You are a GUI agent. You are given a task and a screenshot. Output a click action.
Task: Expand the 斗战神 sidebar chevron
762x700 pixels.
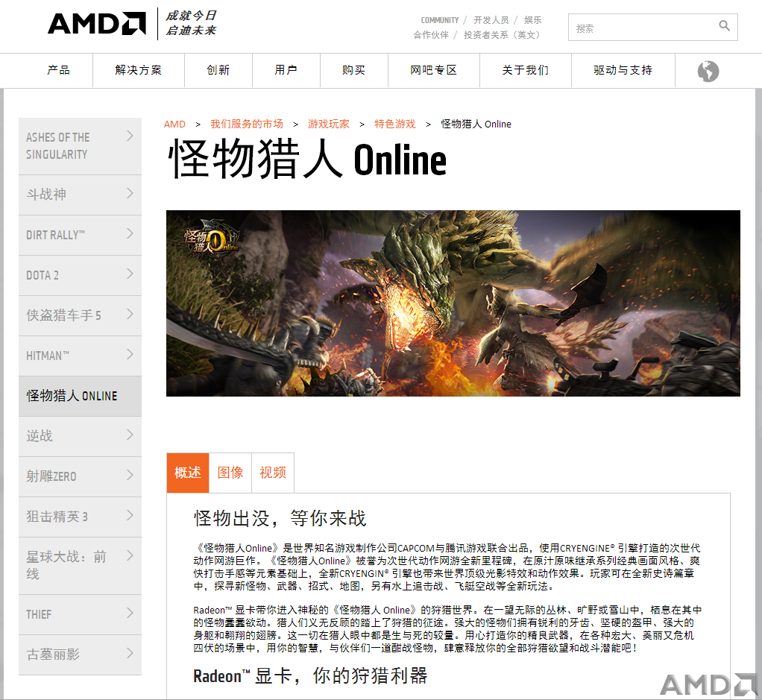pos(130,193)
